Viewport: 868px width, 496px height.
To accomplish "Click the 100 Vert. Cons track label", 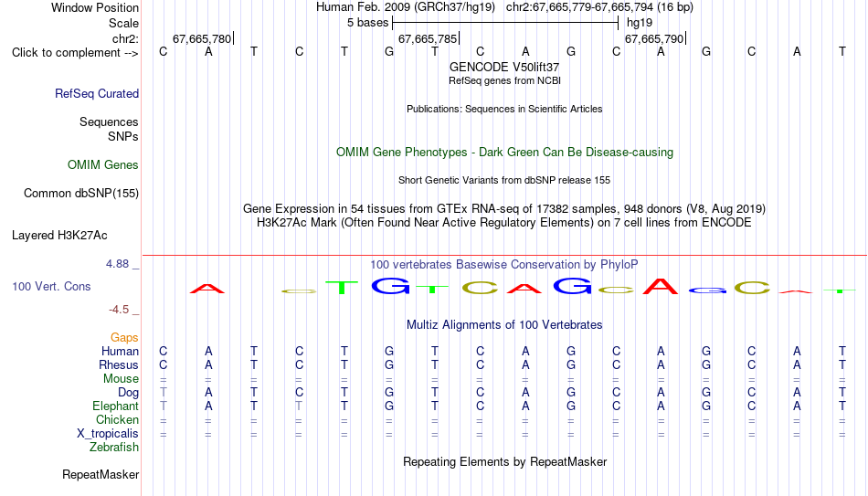I will coord(51,286).
